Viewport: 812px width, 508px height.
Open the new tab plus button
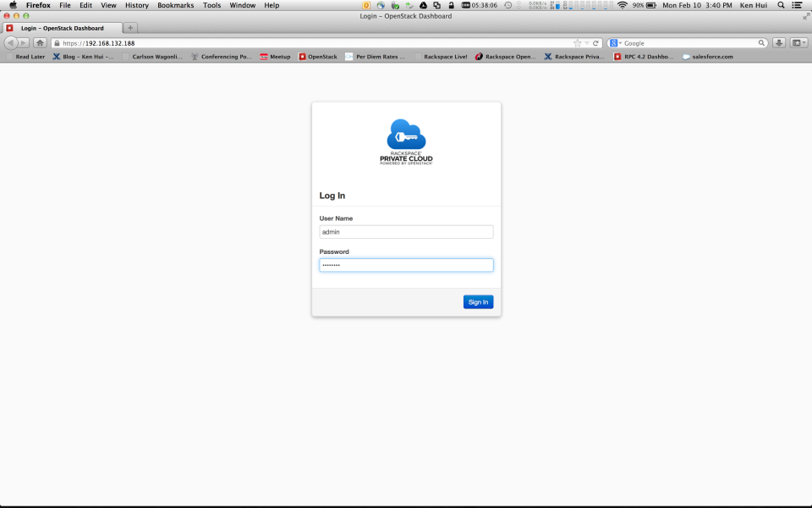click(129, 27)
